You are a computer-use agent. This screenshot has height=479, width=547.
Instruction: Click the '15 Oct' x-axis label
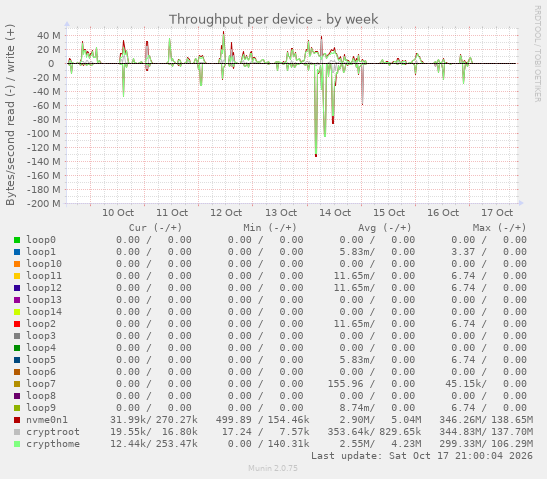(x=389, y=212)
